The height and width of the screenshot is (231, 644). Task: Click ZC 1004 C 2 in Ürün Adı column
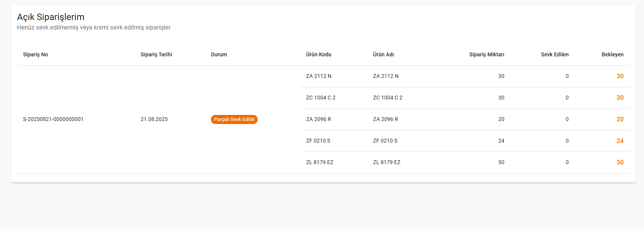click(387, 98)
